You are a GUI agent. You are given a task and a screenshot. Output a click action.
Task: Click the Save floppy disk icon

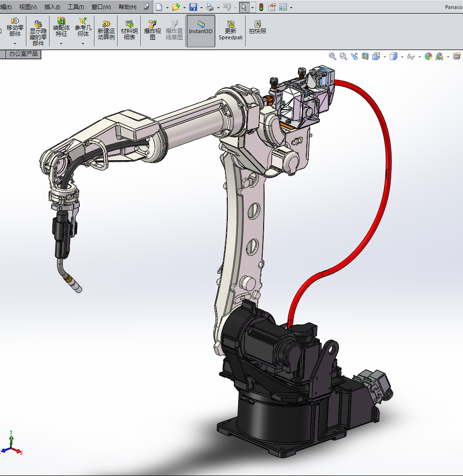193,7
